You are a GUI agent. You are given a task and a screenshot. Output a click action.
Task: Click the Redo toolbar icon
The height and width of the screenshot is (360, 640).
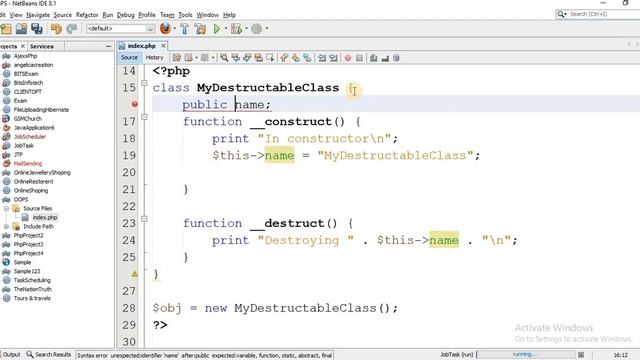(x=72, y=29)
